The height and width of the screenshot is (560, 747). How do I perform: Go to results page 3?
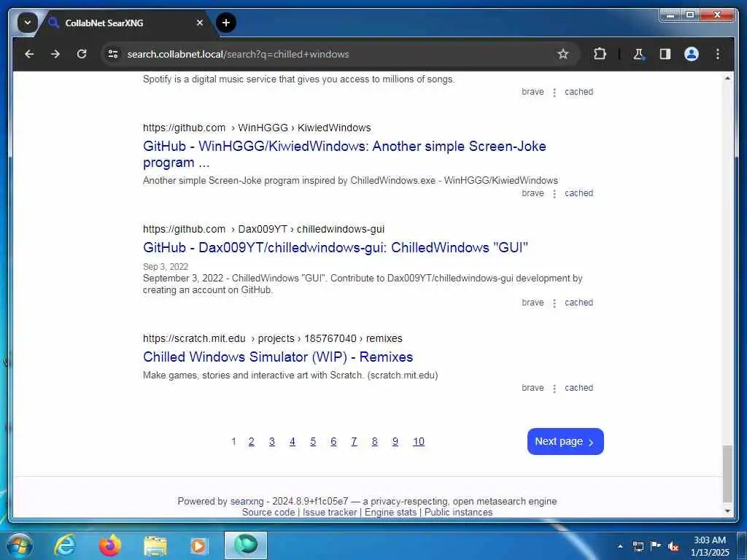[272, 441]
